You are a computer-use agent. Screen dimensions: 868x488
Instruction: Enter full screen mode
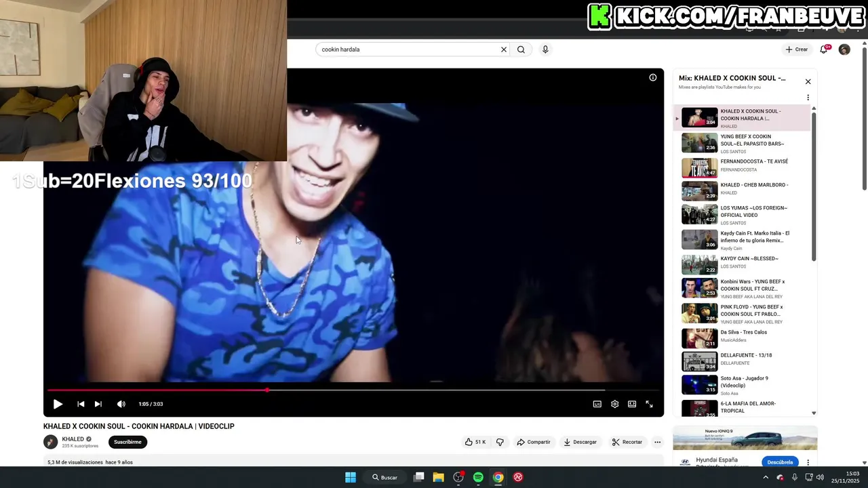649,404
